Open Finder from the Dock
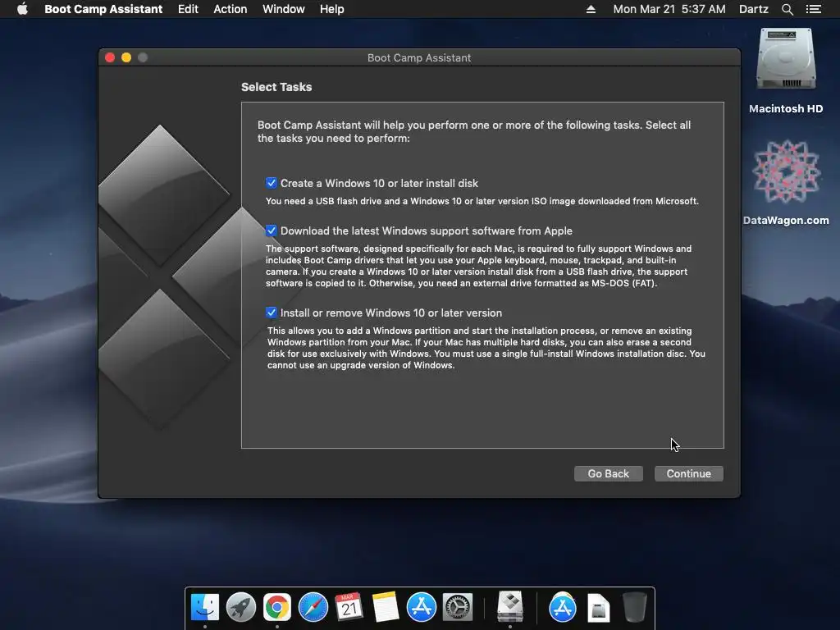The height and width of the screenshot is (630, 840). [204, 608]
